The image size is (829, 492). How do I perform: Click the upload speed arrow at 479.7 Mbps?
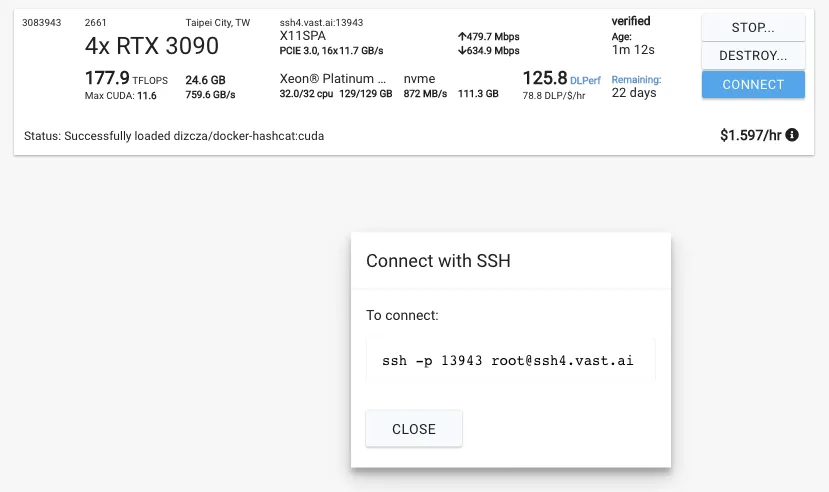pyautogui.click(x=461, y=36)
